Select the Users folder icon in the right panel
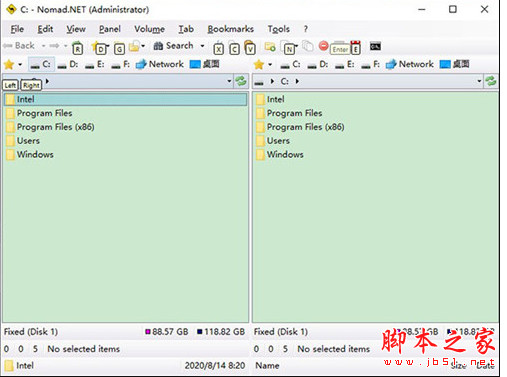The height and width of the screenshot is (377, 507). click(x=260, y=141)
